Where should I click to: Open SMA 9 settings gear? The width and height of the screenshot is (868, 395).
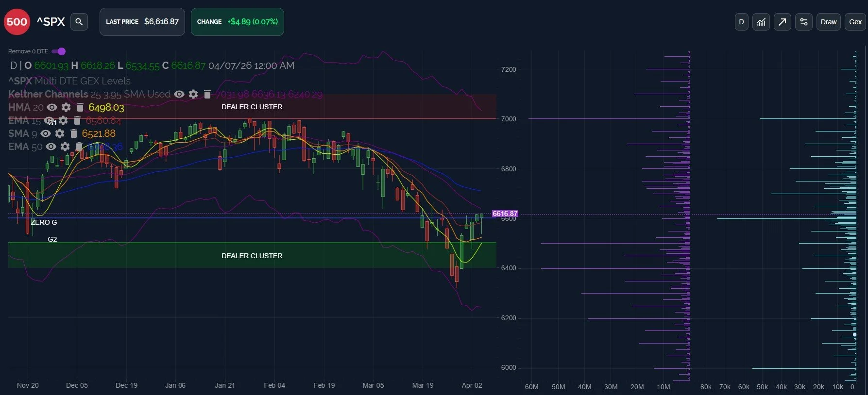point(60,133)
